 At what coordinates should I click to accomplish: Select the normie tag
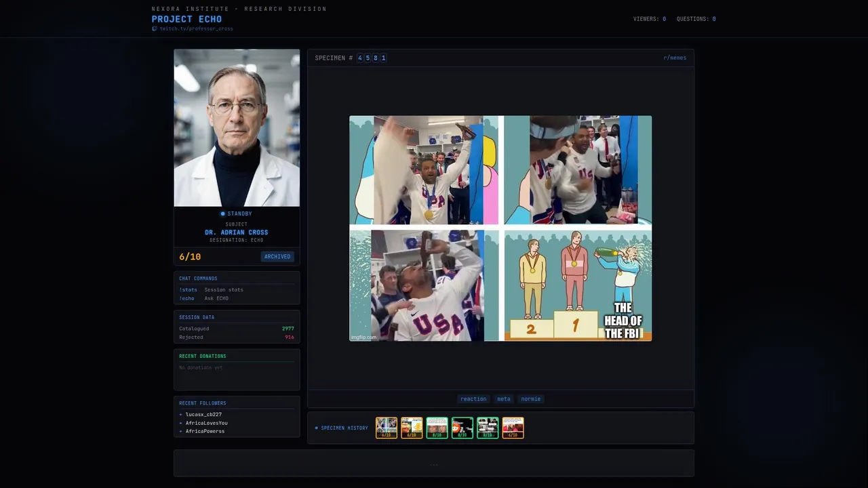(531, 399)
